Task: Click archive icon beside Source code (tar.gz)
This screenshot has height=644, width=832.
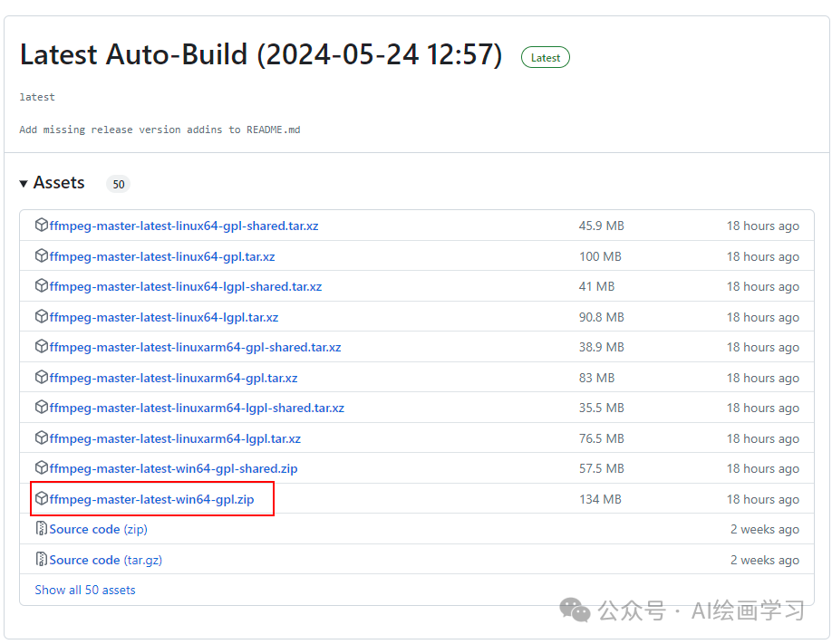Action: coord(42,559)
